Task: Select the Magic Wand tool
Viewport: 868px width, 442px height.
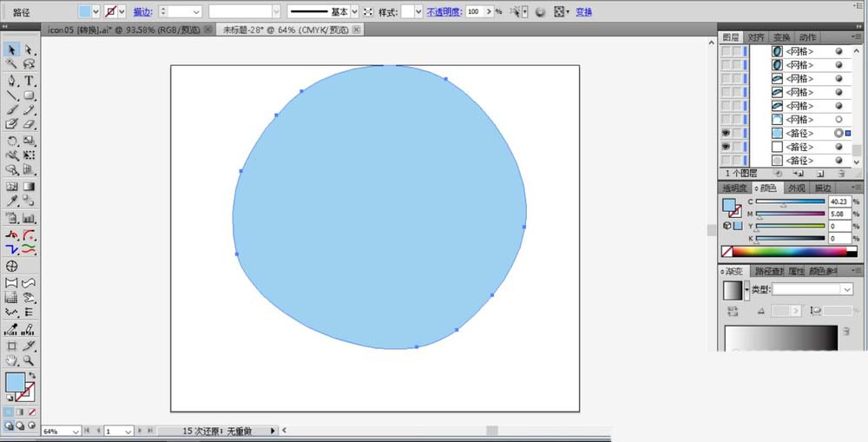Action: coord(11,65)
